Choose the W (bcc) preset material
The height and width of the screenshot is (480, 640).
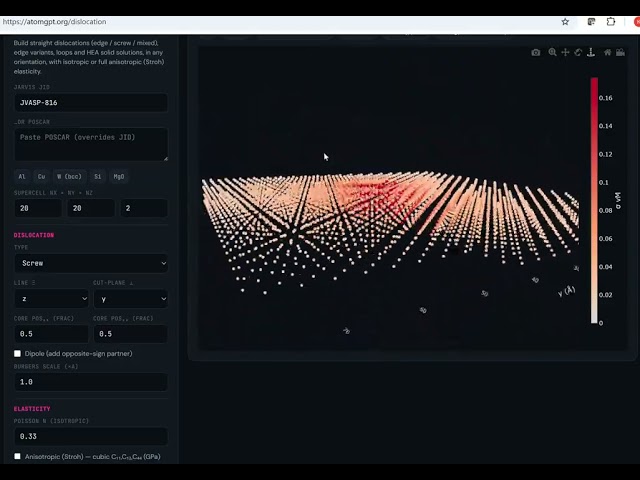coord(69,176)
